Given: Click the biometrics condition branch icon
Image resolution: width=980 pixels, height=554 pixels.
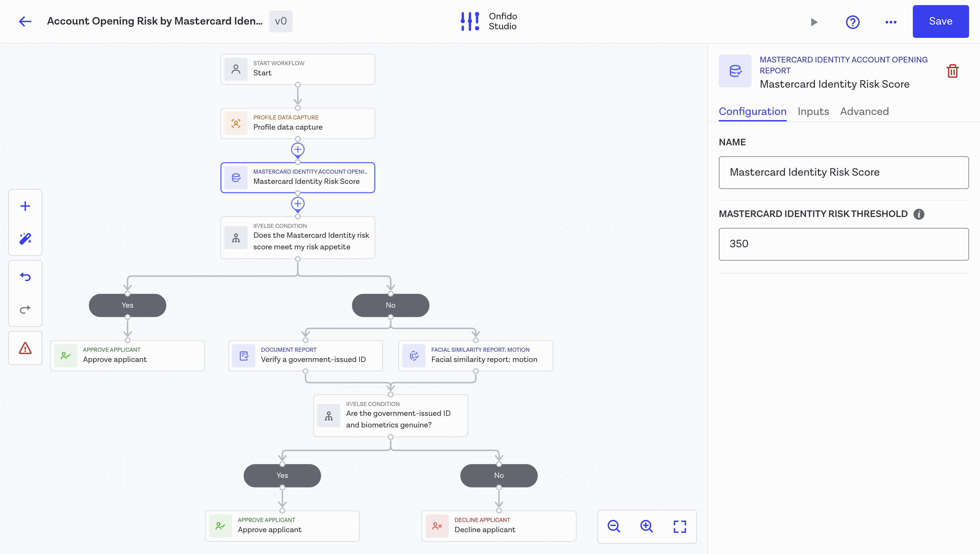Looking at the screenshot, I should click(329, 416).
